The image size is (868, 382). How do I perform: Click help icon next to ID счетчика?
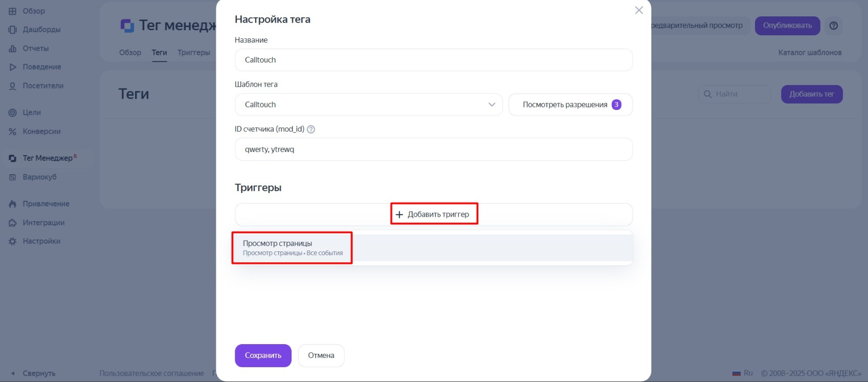pyautogui.click(x=311, y=130)
